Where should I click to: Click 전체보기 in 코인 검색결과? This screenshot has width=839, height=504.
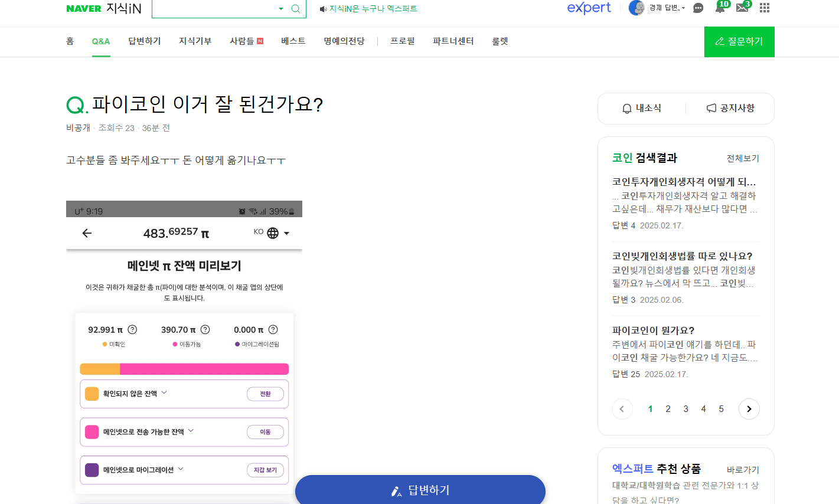pos(743,158)
